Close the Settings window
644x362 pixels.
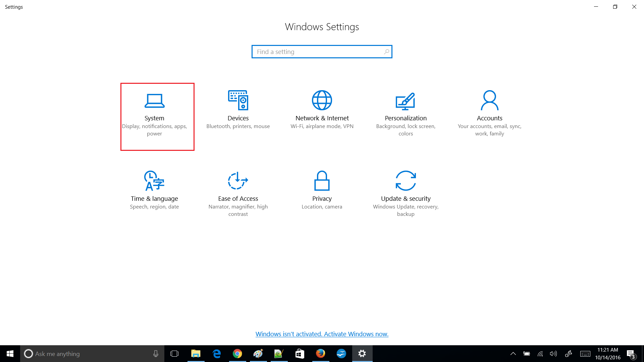pos(634,7)
